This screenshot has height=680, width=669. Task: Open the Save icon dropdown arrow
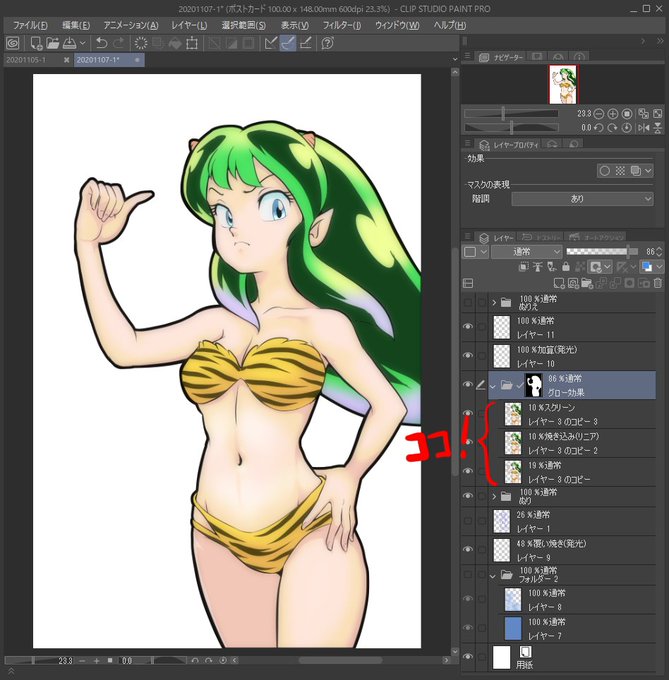tap(83, 43)
